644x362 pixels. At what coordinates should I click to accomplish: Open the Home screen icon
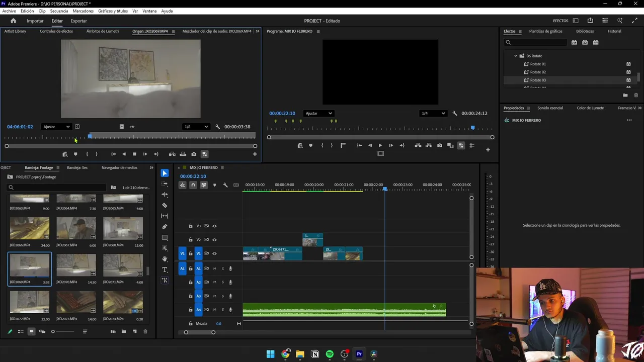coord(14,21)
